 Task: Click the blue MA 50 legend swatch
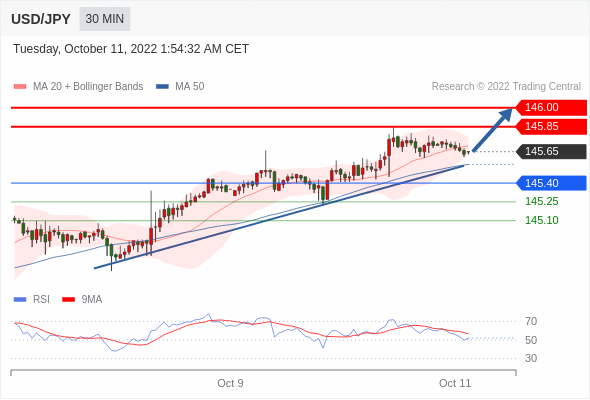click(x=162, y=87)
